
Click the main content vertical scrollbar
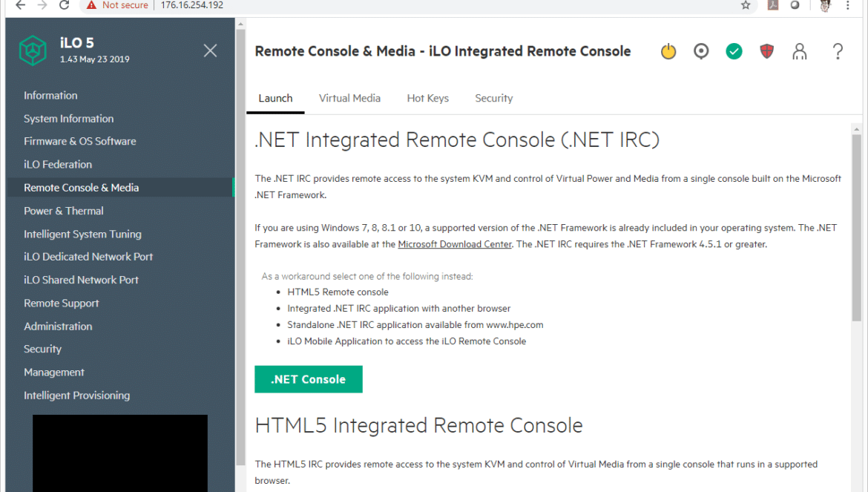(856, 227)
